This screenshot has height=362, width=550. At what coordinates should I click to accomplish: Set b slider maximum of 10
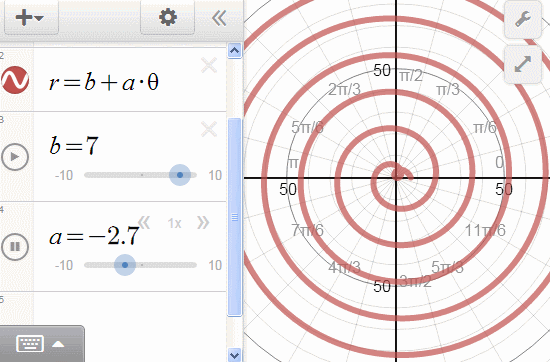pyautogui.click(x=215, y=175)
